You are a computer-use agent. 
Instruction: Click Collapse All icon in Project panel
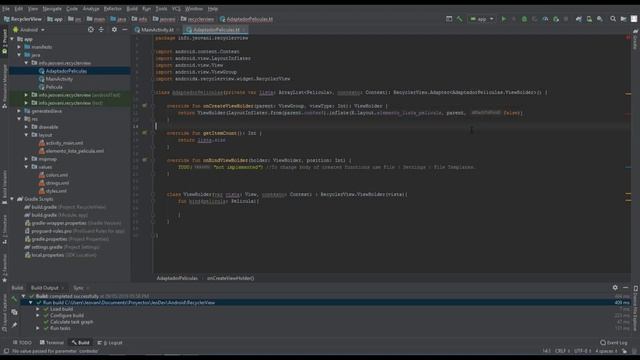point(101,29)
